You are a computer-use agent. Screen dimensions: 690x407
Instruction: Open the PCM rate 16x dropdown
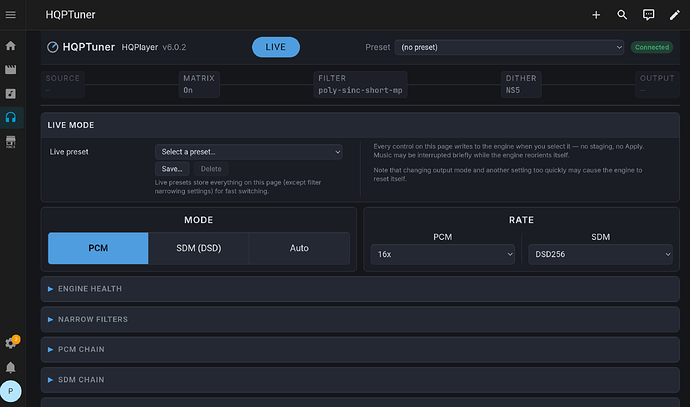click(443, 254)
